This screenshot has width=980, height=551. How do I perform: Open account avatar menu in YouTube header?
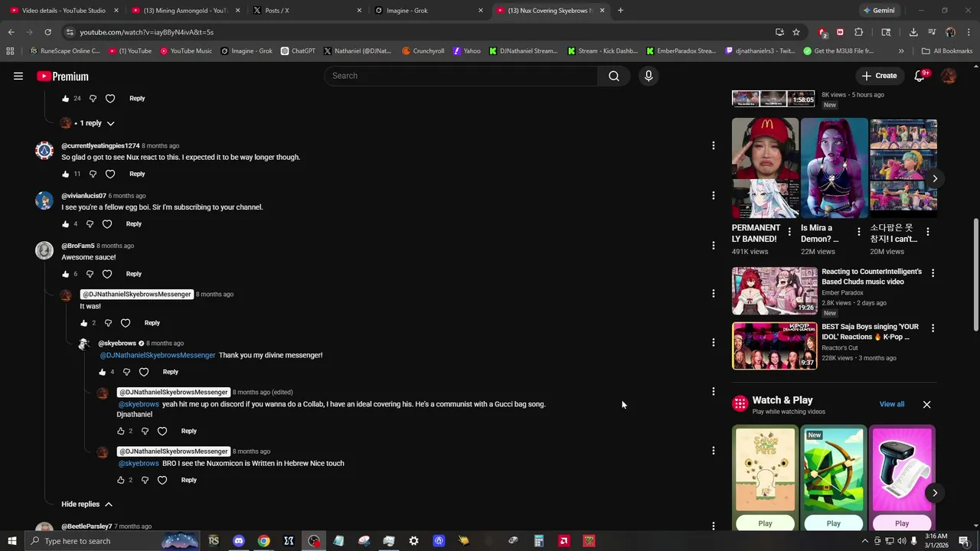[949, 76]
